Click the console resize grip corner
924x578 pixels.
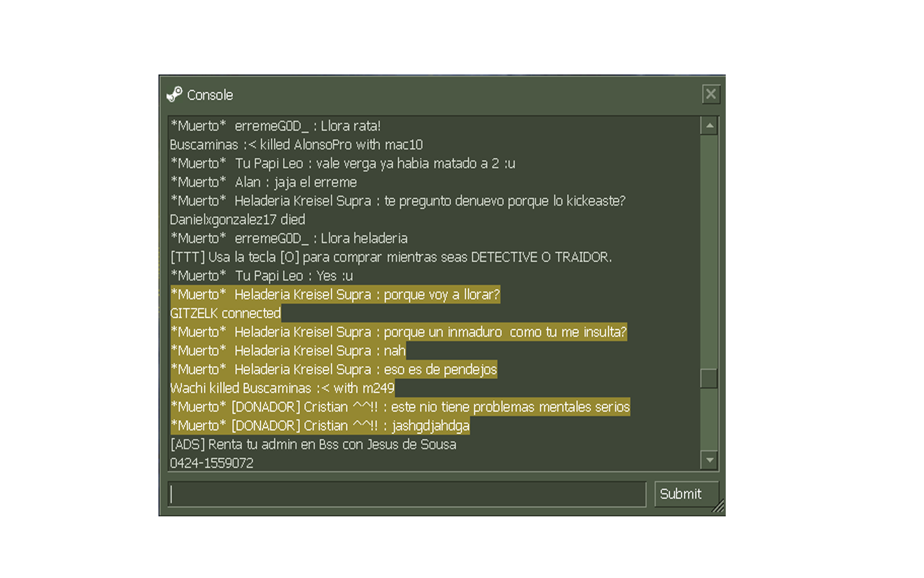tap(719, 507)
